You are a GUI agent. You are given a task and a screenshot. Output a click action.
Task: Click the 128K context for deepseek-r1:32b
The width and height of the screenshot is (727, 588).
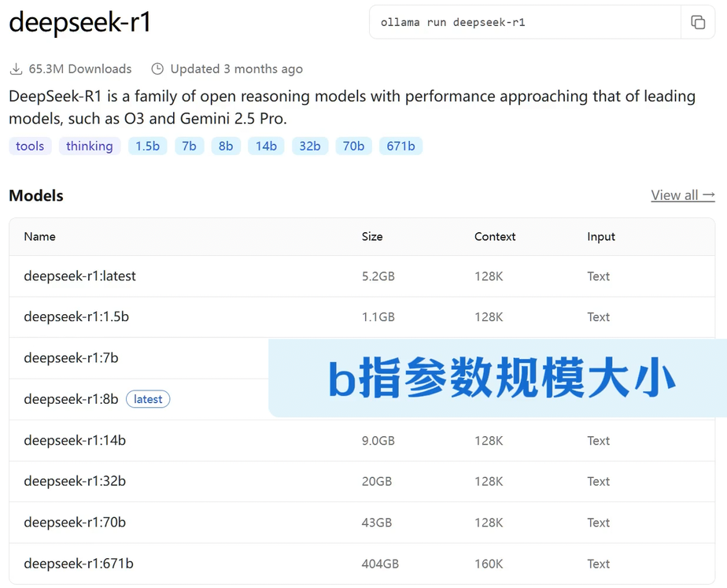click(x=489, y=482)
